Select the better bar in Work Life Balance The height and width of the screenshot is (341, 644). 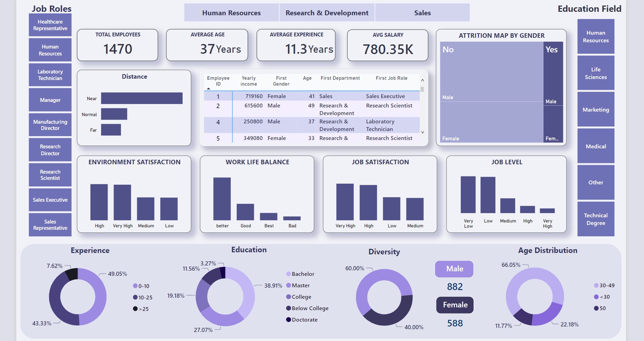[222, 198]
